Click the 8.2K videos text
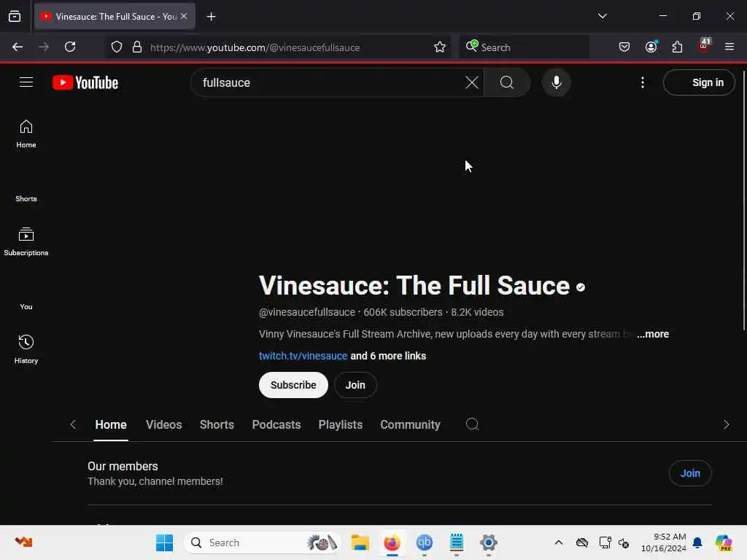The image size is (747, 560). click(x=477, y=312)
